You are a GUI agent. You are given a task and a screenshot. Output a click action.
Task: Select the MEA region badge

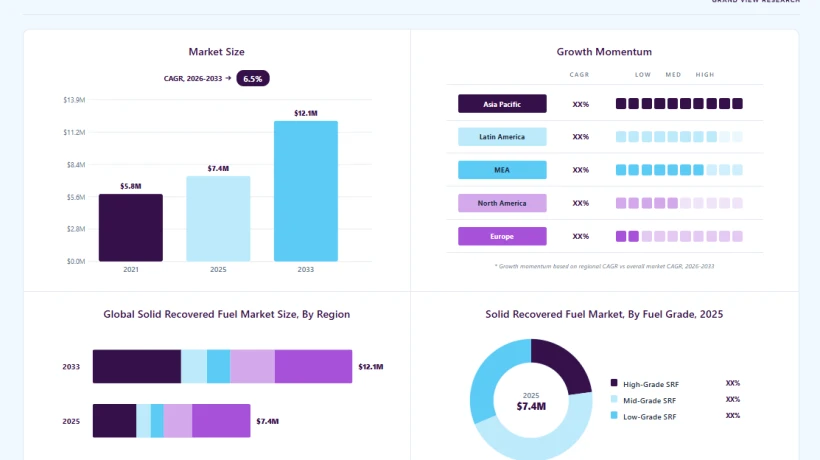pyautogui.click(x=502, y=170)
